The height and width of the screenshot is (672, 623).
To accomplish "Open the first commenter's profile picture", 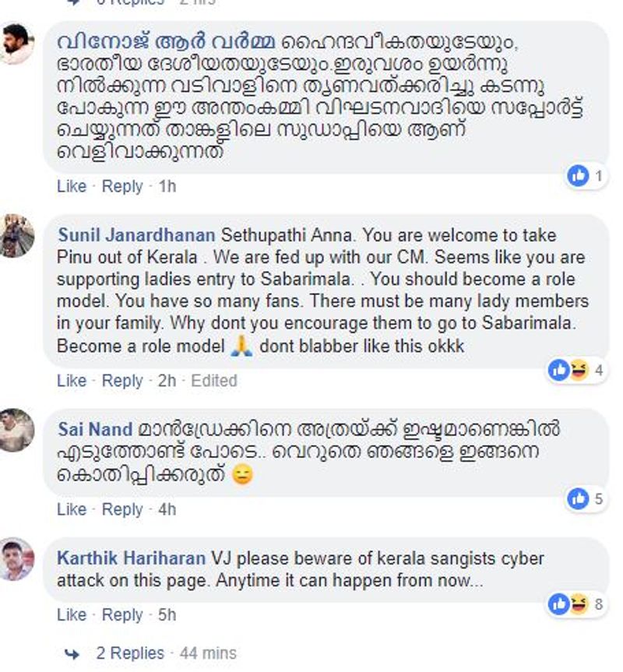I will point(16,44).
